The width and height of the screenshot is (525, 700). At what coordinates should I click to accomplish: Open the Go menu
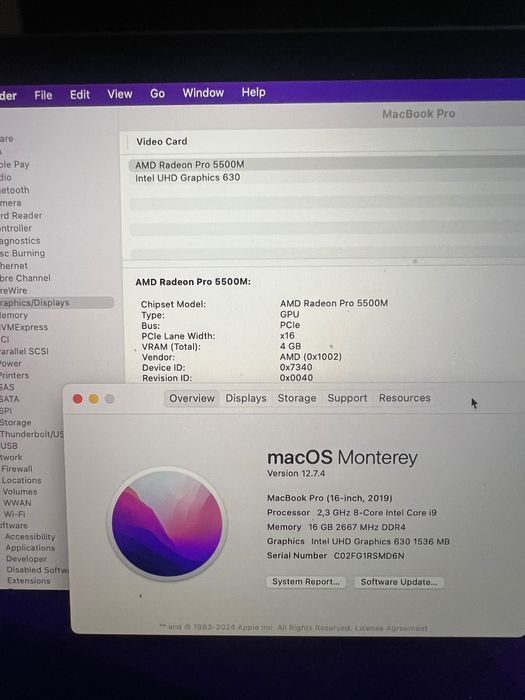point(157,94)
